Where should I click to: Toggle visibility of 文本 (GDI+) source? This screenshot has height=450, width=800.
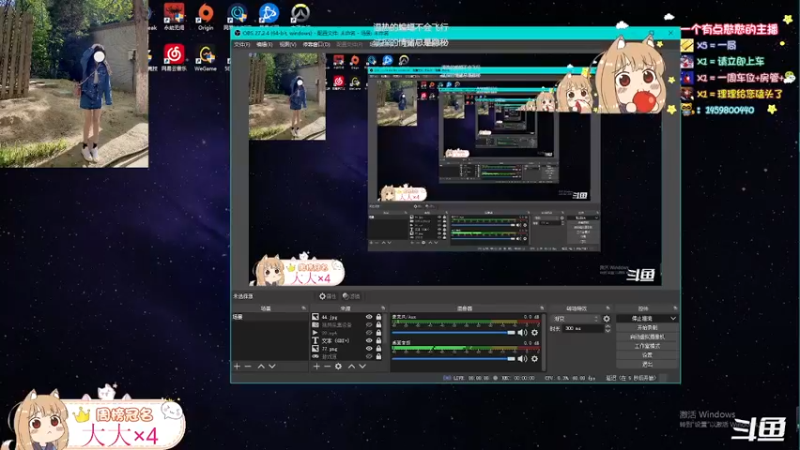point(369,340)
